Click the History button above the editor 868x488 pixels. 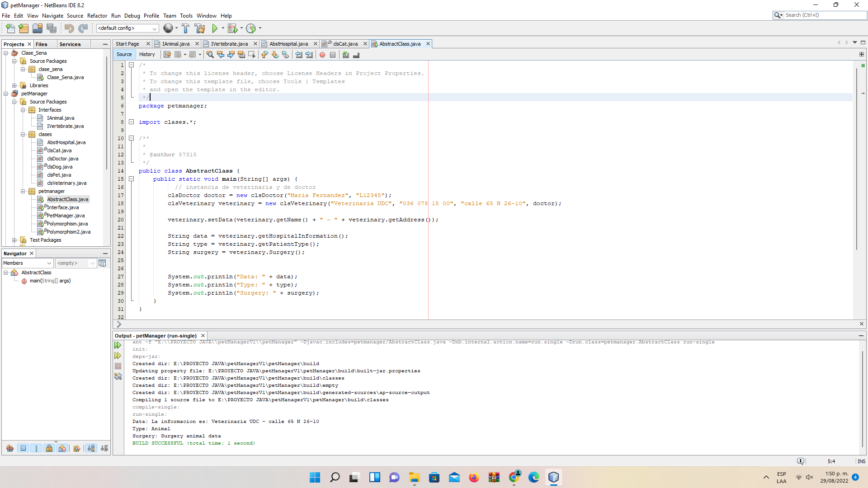coord(147,54)
